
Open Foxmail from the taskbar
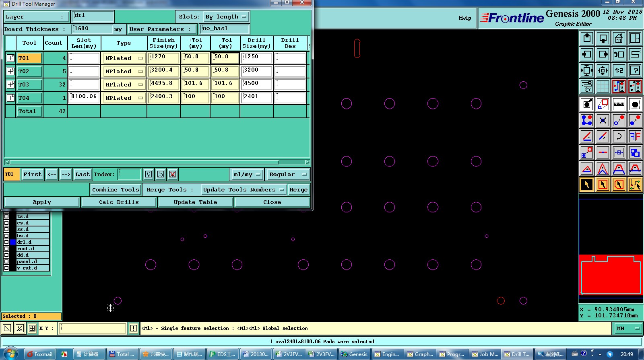click(x=40, y=354)
